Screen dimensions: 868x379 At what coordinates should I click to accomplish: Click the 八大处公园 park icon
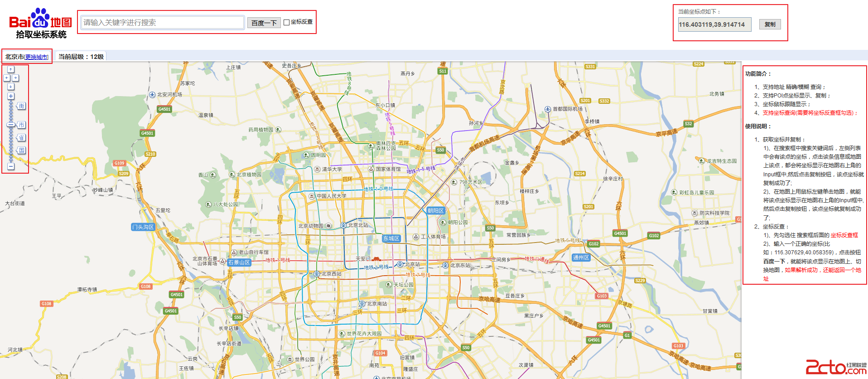coord(208,204)
